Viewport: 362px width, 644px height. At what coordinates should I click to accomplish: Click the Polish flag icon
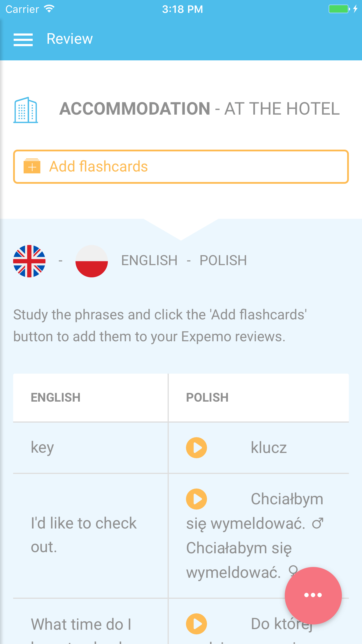(92, 261)
